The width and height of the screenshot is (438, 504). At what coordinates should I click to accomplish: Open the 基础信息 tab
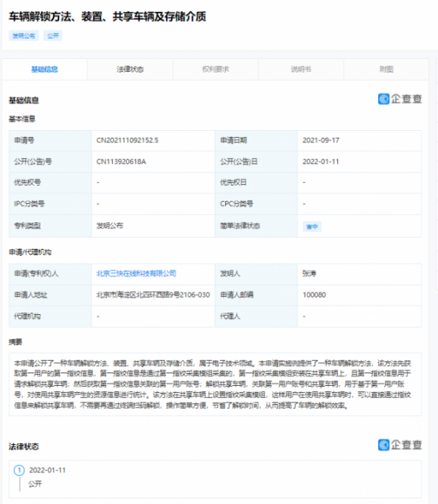point(44,69)
